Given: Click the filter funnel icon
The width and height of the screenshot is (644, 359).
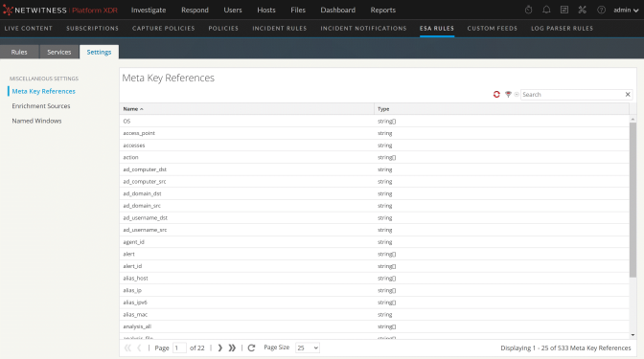Looking at the screenshot, I should [508, 95].
